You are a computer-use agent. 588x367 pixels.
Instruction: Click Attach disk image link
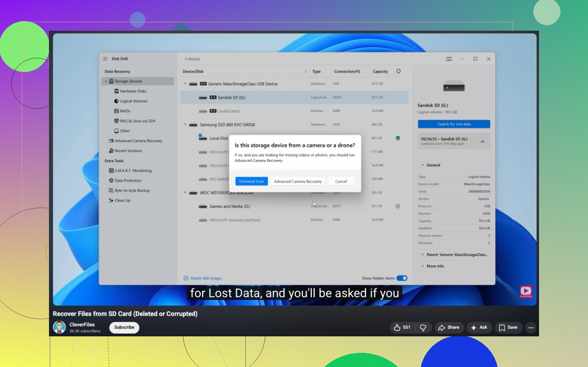coord(204,279)
